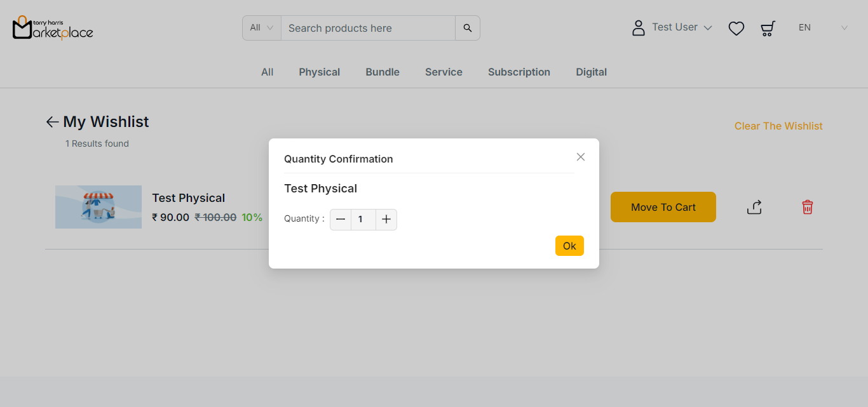The width and height of the screenshot is (868, 407).
Task: Expand the EN language selector
Action: (823, 28)
